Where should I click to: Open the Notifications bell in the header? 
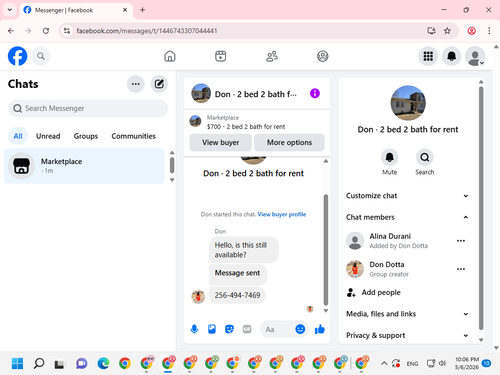(451, 56)
